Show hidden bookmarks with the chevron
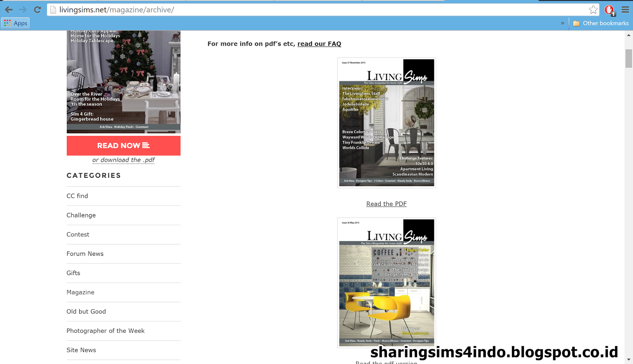The height and width of the screenshot is (364, 633). [x=563, y=23]
